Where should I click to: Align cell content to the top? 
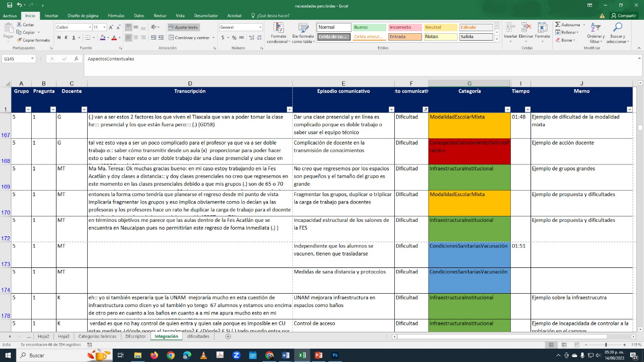128,27
